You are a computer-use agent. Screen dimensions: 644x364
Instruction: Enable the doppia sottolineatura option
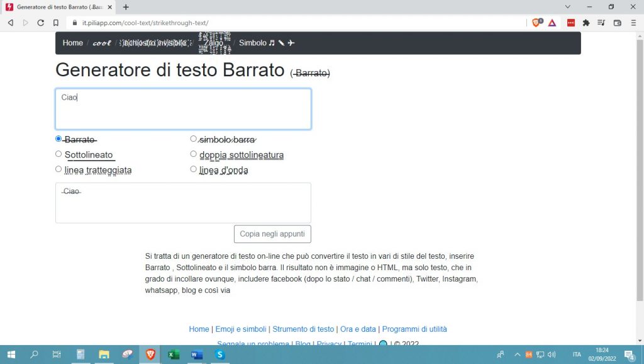click(x=194, y=153)
